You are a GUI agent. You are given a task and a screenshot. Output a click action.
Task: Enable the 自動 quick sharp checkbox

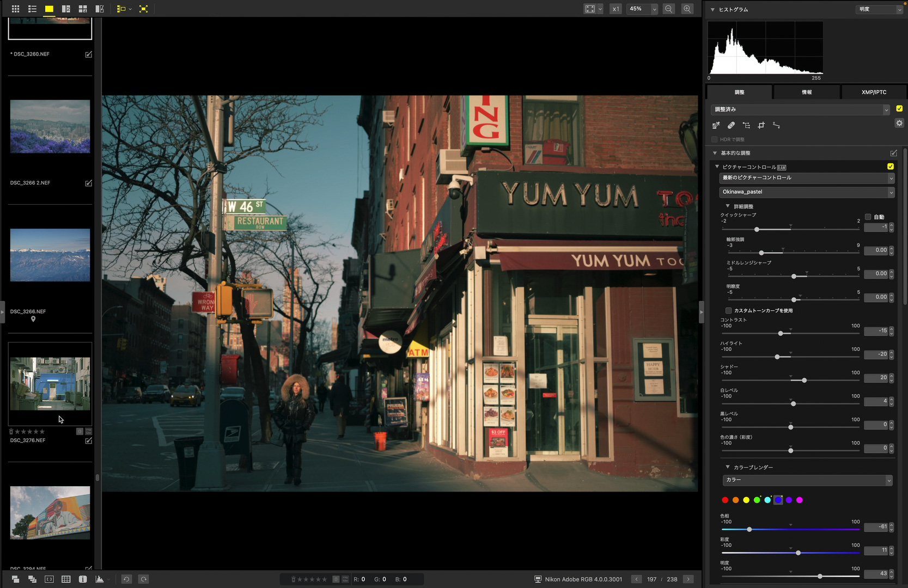point(868,217)
